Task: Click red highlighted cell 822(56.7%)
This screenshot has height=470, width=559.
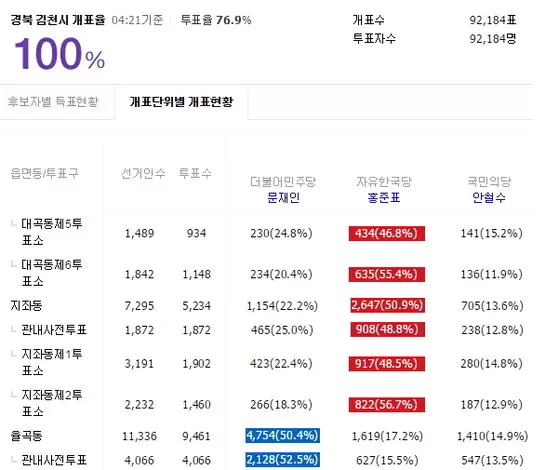Action: coord(386,405)
